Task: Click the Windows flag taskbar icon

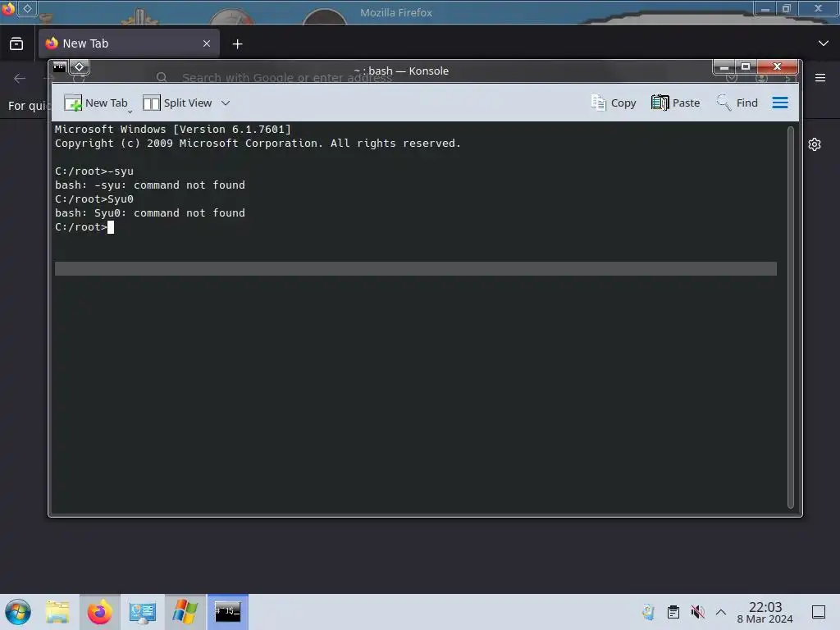Action: 185,612
